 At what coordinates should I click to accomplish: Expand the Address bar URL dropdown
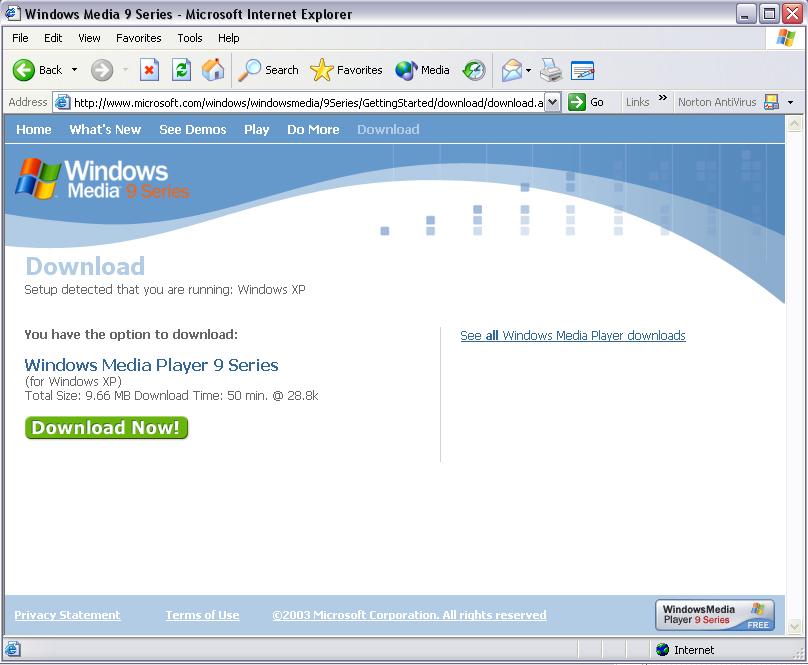552,102
